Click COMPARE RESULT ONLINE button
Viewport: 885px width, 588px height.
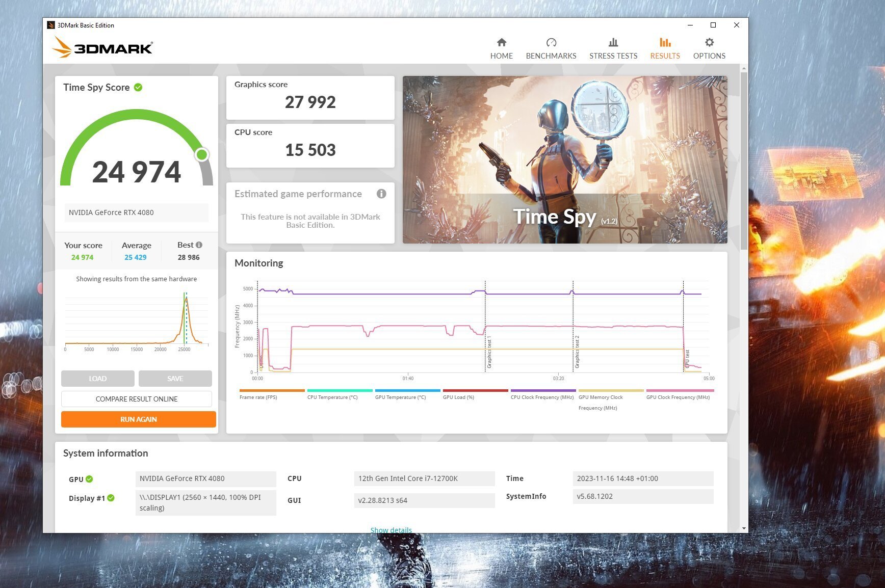click(137, 399)
